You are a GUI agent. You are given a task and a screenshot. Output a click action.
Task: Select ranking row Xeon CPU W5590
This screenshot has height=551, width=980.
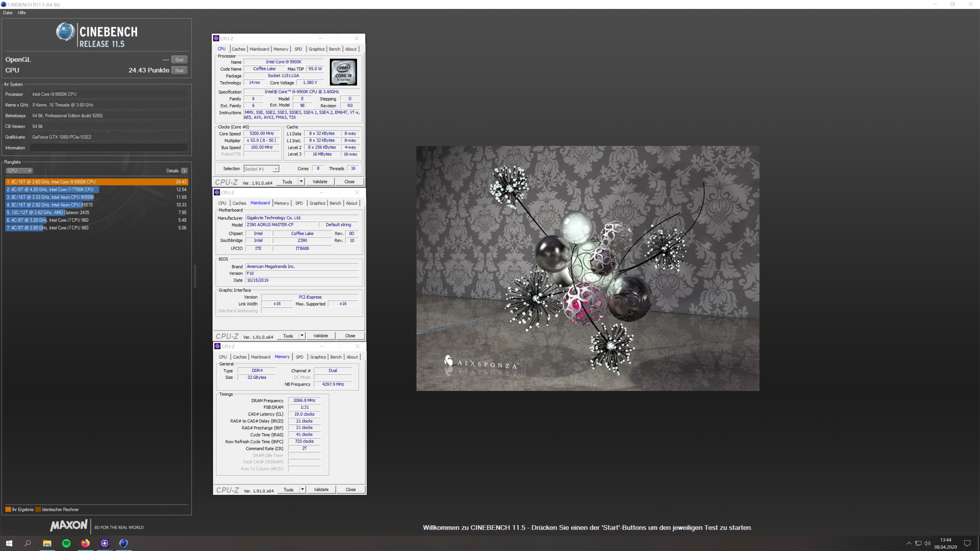97,197
